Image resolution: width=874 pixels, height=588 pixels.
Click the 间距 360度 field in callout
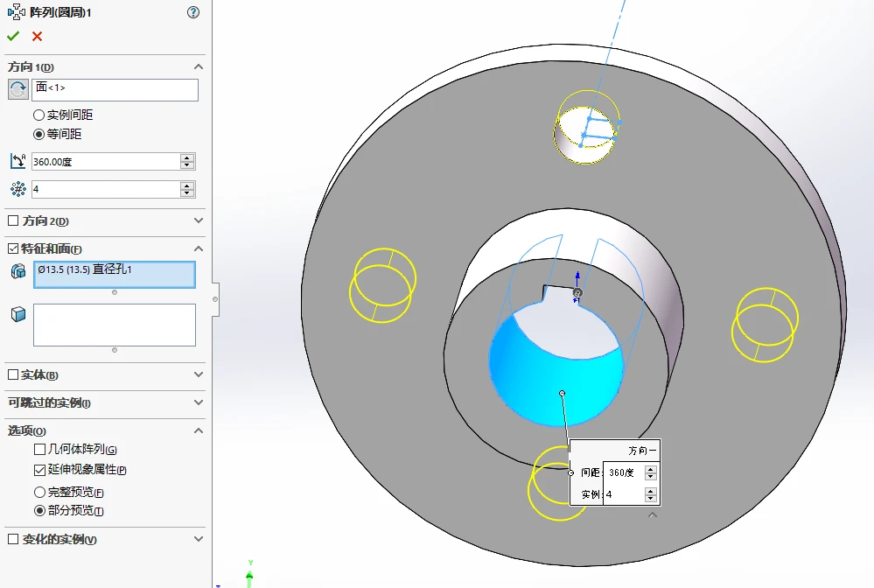click(x=624, y=472)
